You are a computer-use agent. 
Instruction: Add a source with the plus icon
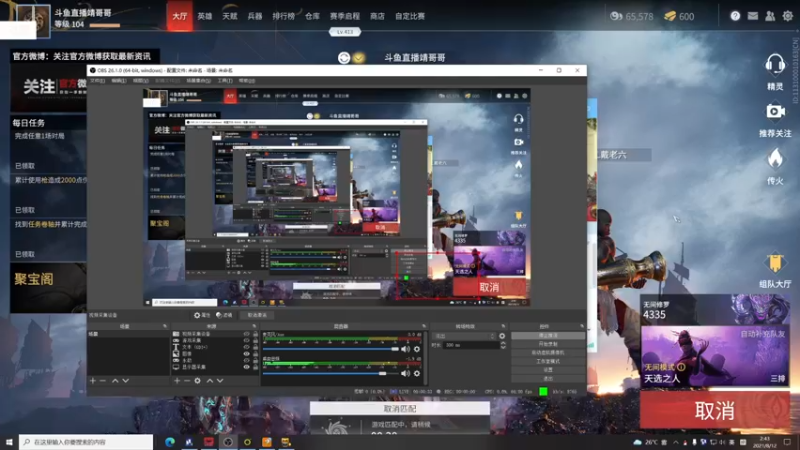click(177, 381)
